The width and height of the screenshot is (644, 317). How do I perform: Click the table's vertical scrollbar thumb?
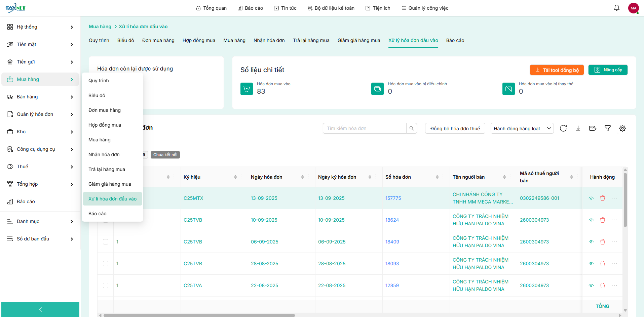(x=625, y=200)
